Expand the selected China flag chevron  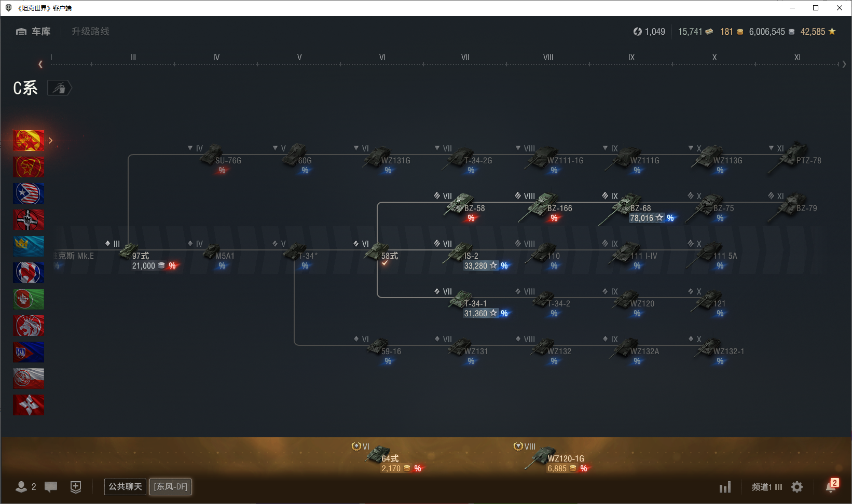pos(50,141)
